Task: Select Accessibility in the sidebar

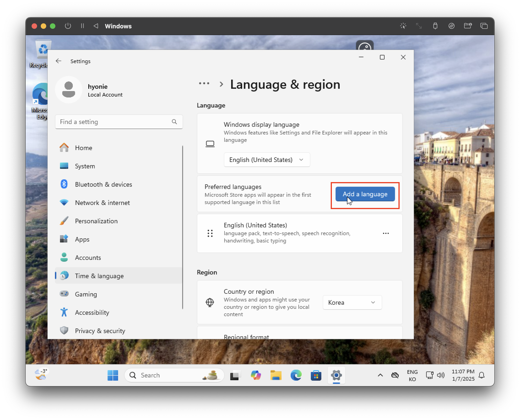Action: pos(92,312)
